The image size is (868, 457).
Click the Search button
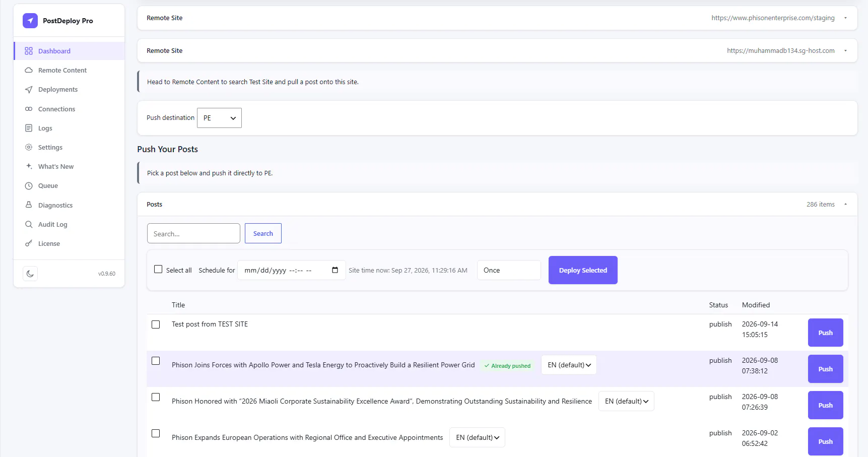pos(263,233)
